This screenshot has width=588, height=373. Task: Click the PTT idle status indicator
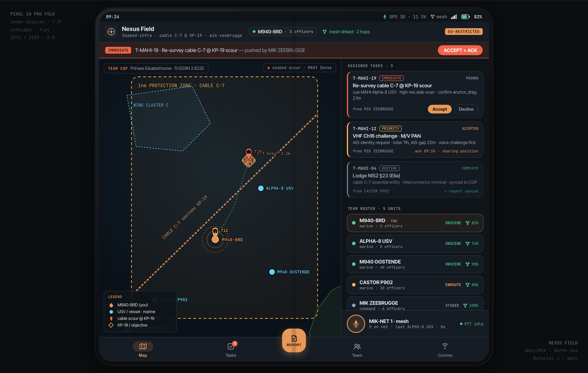(472, 324)
